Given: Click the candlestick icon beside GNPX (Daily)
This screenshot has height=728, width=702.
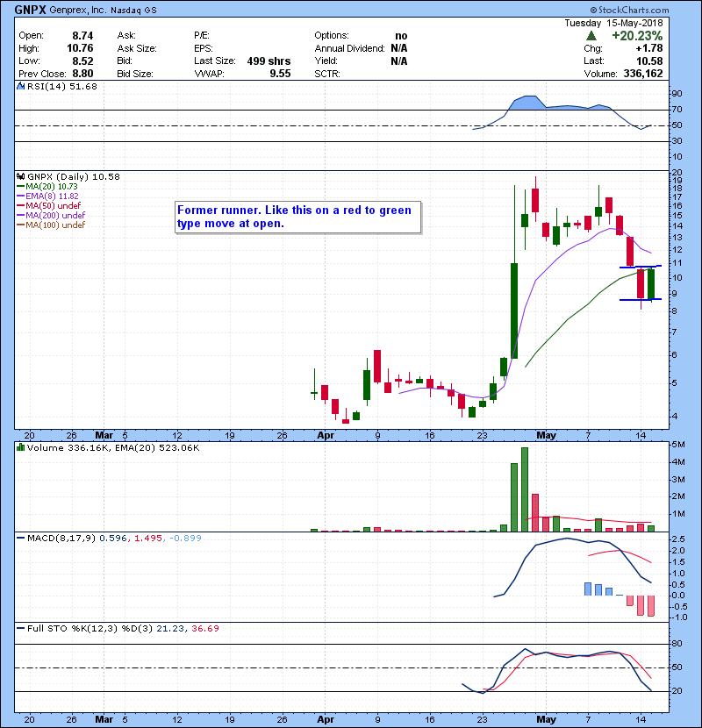Looking at the screenshot, I should coord(20,176).
